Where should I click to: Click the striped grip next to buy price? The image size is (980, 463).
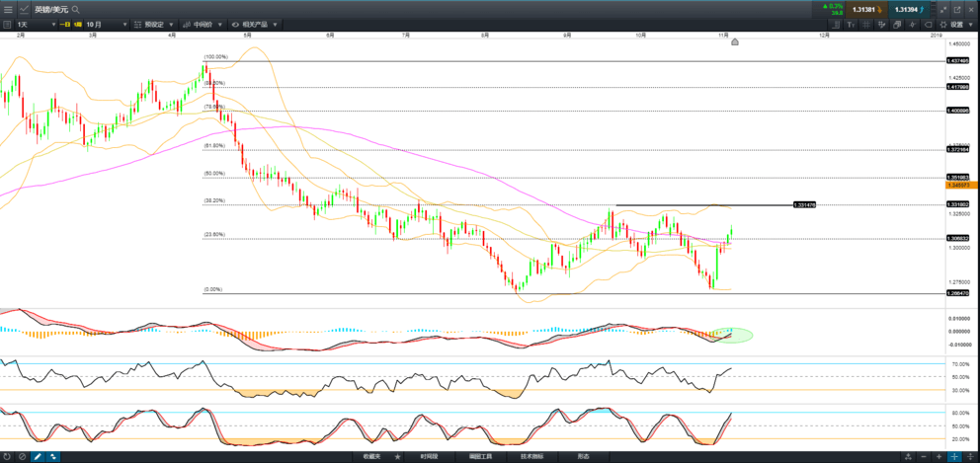click(x=934, y=9)
